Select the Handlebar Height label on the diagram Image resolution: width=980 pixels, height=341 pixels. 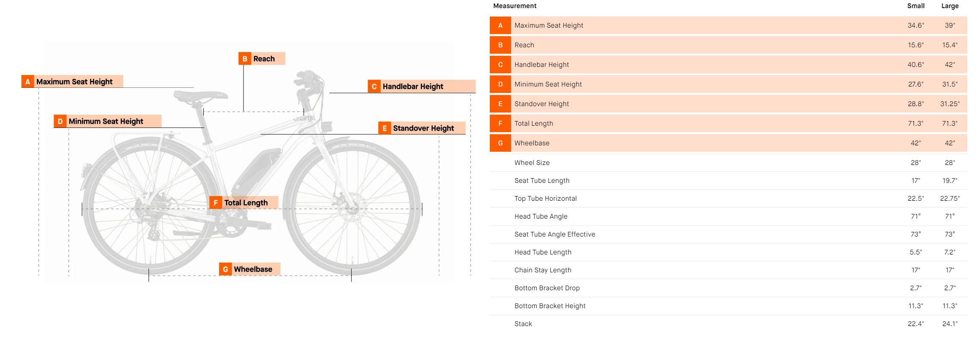tap(421, 87)
